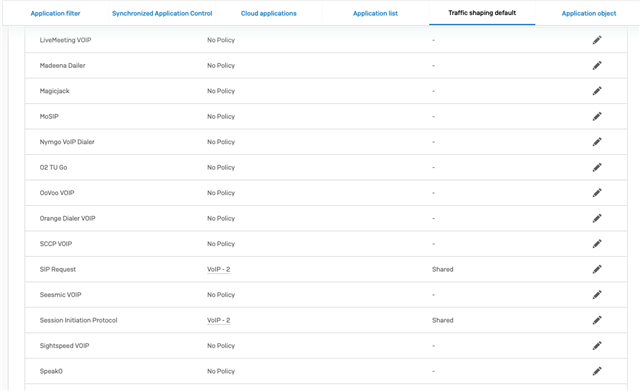Edit Madeena Dailer traffic shaping policy
640x391 pixels.
coord(597,65)
